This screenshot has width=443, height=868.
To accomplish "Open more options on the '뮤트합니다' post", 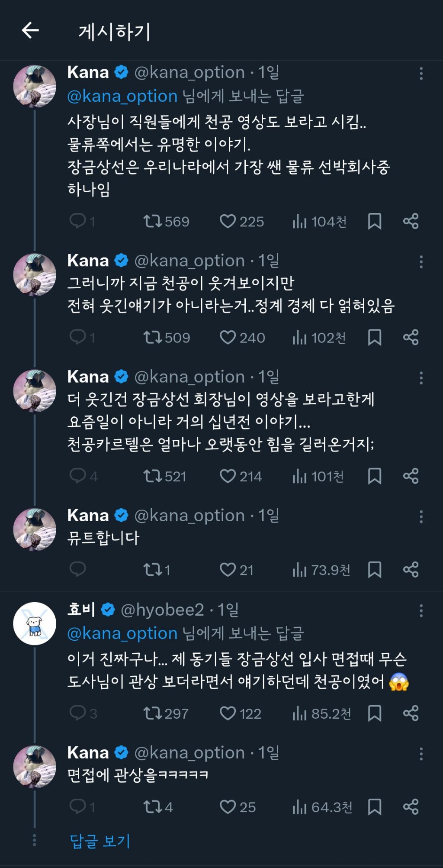I will pyautogui.click(x=421, y=516).
